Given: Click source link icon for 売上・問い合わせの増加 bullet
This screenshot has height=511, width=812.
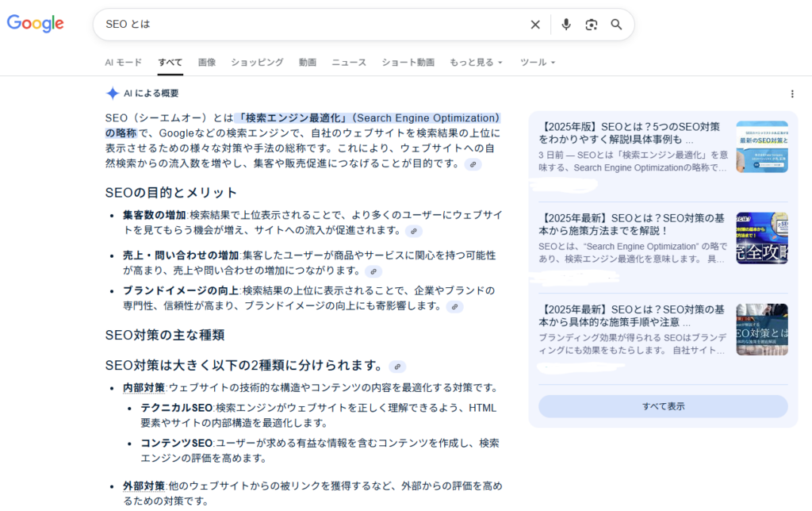Looking at the screenshot, I should [373, 271].
